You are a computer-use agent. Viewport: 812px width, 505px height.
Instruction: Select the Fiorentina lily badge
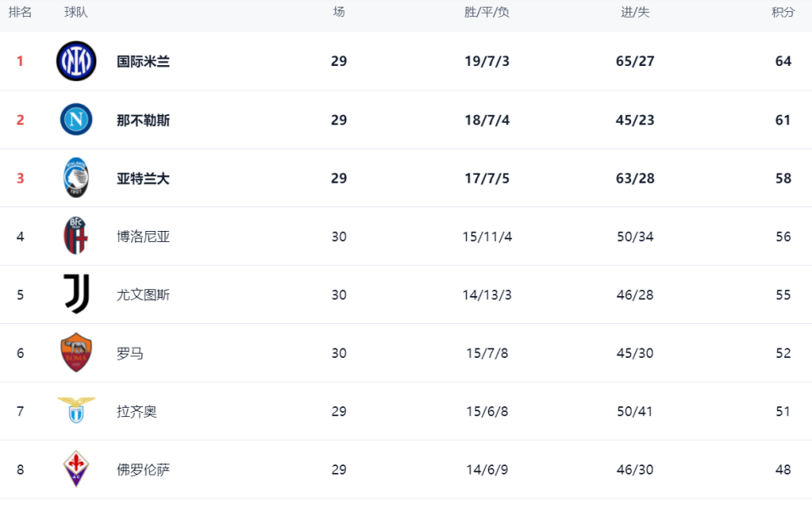pos(76,469)
